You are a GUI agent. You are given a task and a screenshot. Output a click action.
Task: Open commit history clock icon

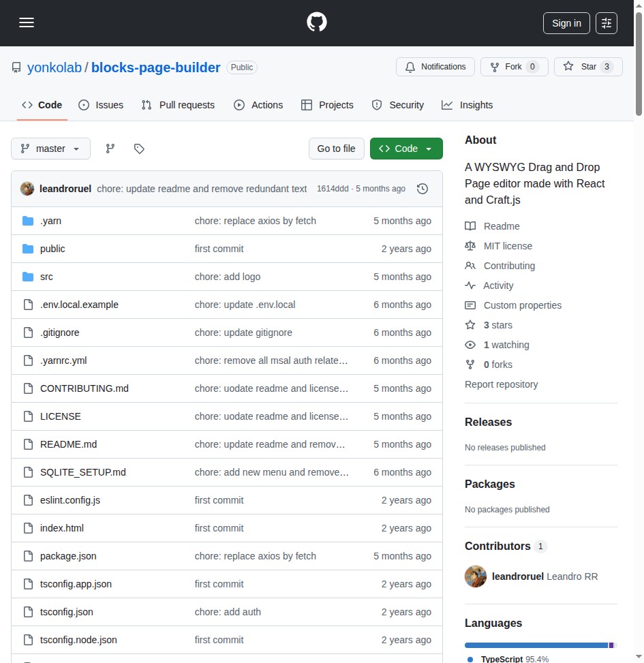point(423,189)
